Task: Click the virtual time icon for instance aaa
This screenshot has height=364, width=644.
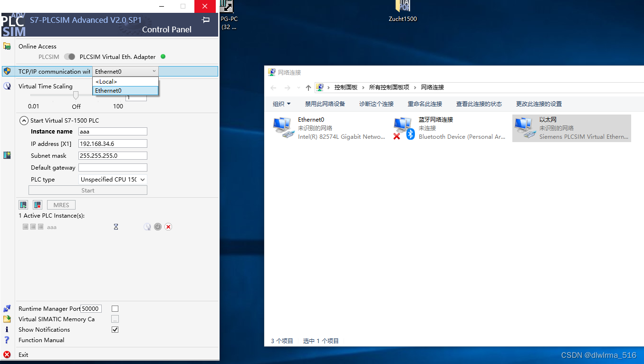Action: (x=147, y=227)
